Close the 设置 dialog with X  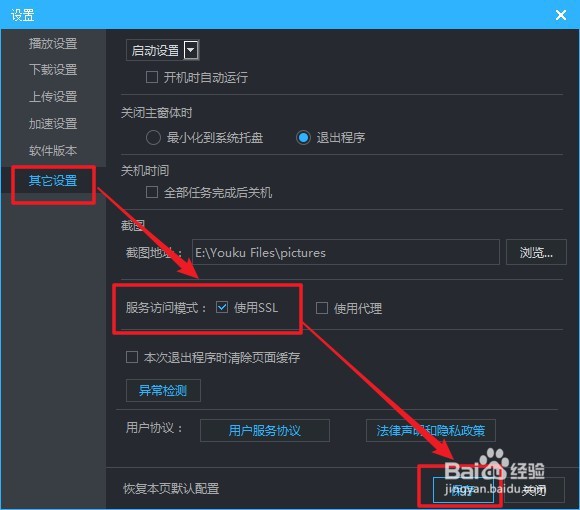(x=561, y=15)
